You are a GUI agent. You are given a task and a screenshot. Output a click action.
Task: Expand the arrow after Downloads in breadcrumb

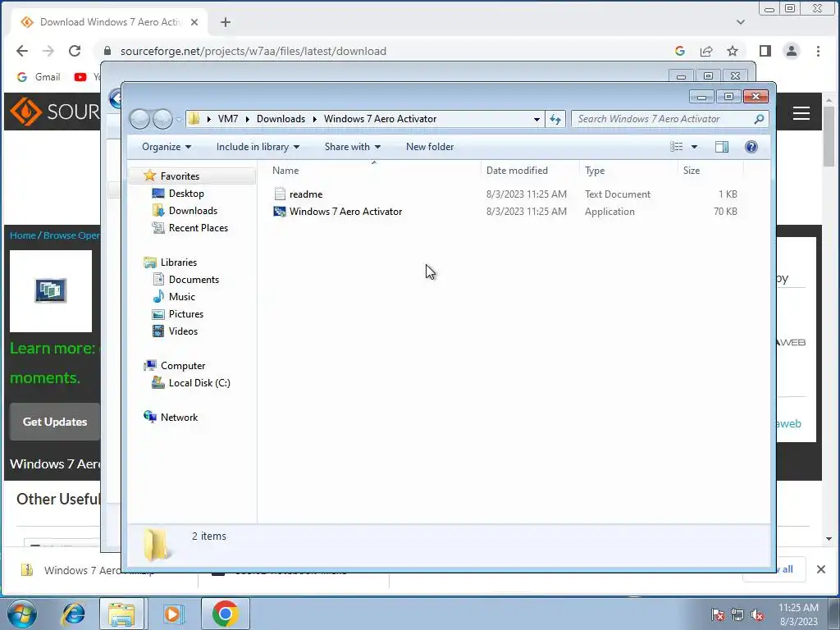coord(314,119)
